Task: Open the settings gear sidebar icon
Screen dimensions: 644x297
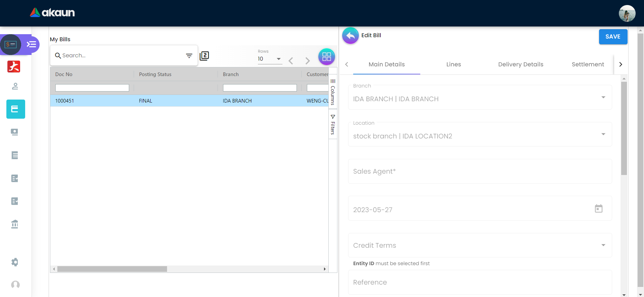Action: coord(15,262)
